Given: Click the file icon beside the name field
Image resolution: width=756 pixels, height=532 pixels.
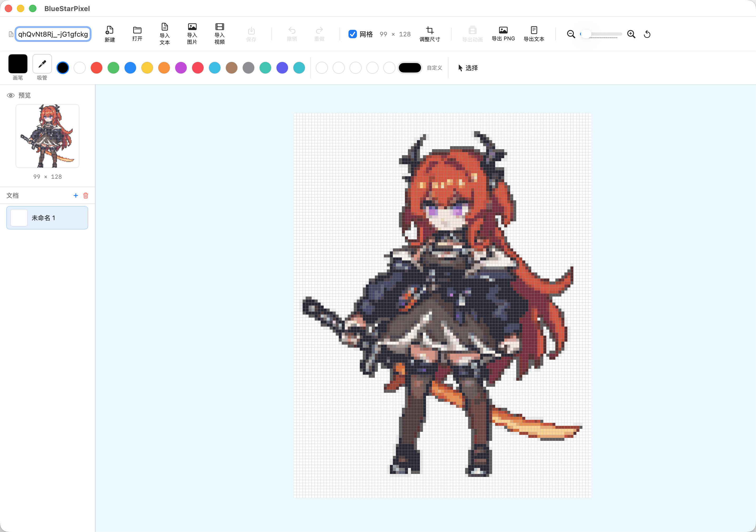Looking at the screenshot, I should [11, 34].
